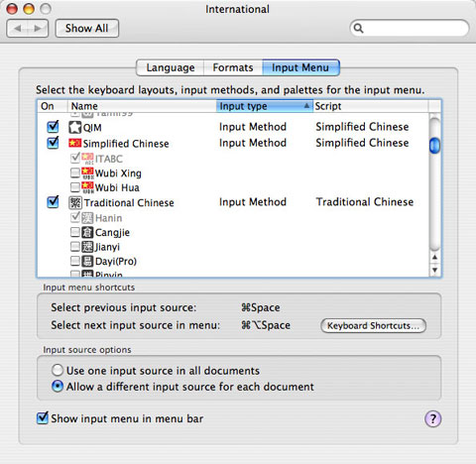
Task: Click the QIM input method icon
Action: tap(75, 127)
